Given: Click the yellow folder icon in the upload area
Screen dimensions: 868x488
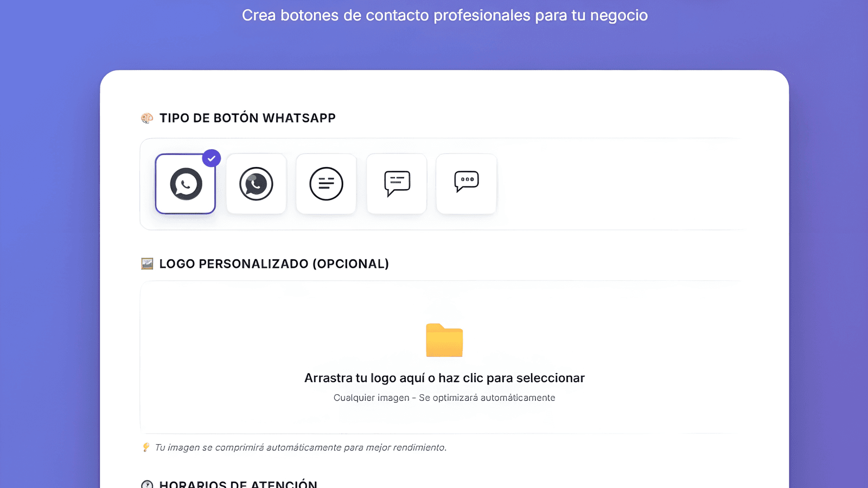Looking at the screenshot, I should point(444,341).
